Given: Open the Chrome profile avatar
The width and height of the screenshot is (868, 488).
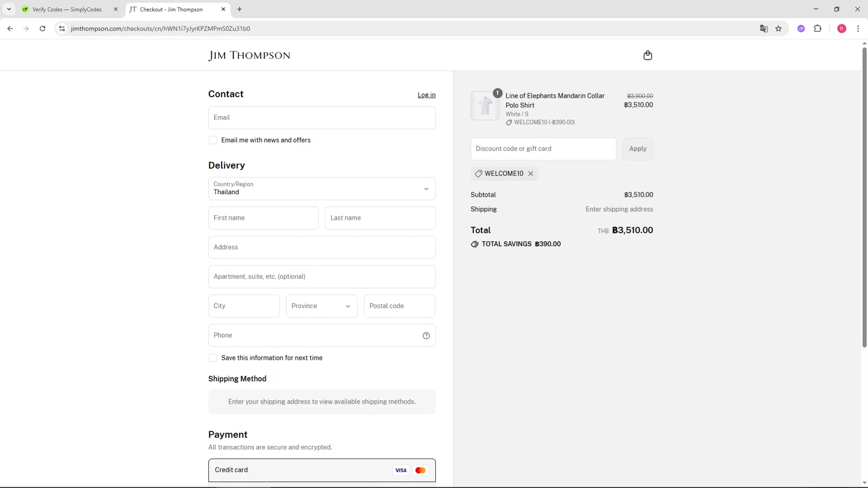Looking at the screenshot, I should (842, 28).
